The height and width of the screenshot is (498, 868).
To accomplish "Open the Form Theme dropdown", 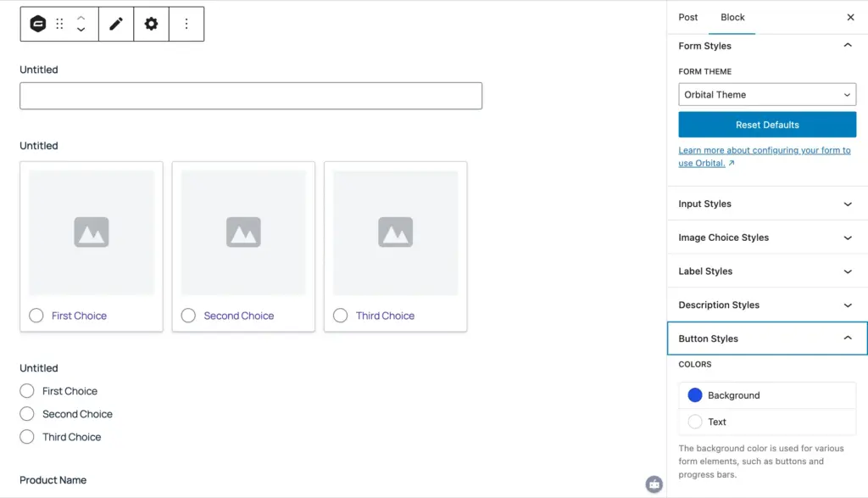I will [x=767, y=95].
